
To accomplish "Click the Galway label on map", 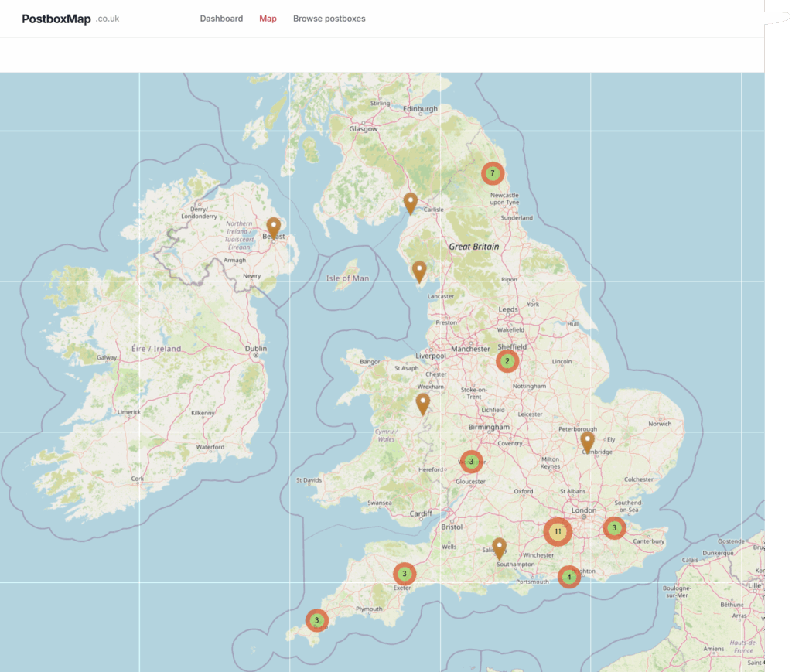I will tap(107, 357).
